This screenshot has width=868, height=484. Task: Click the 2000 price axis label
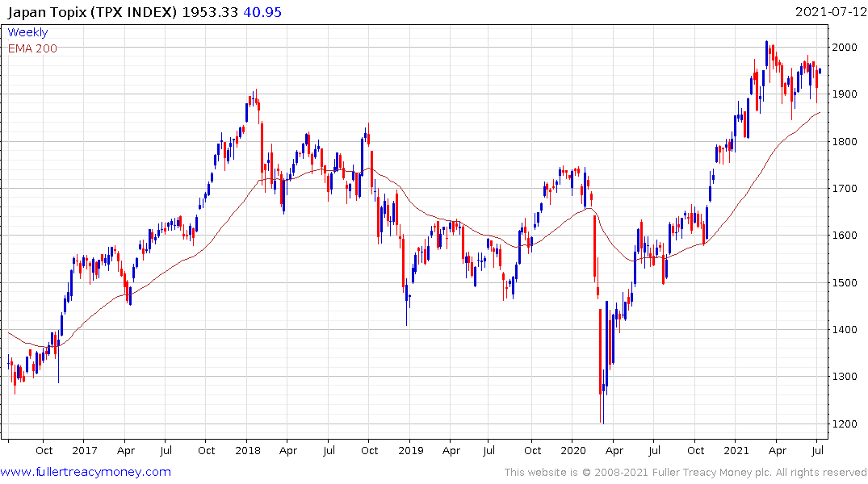(x=845, y=47)
